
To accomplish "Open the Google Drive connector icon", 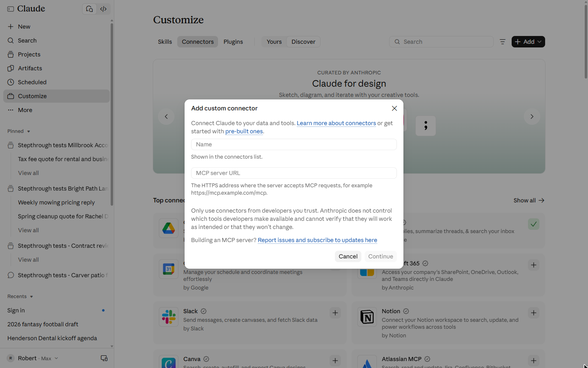I will click(169, 228).
